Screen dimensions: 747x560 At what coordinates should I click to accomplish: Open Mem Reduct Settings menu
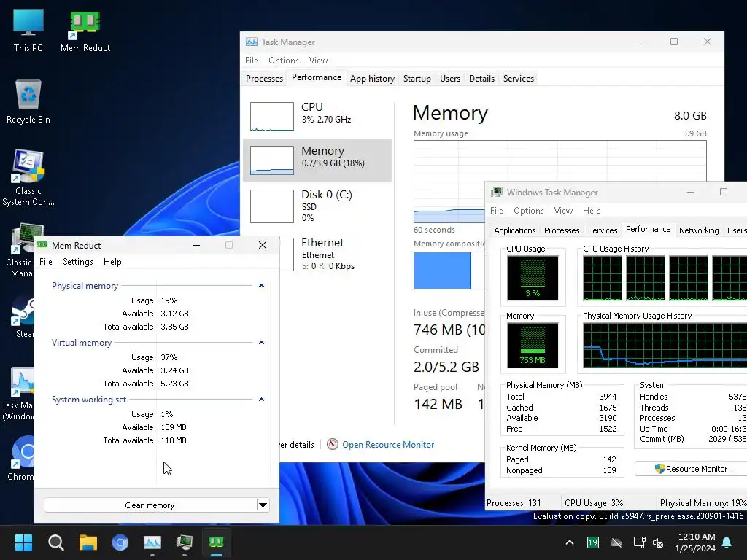coord(78,262)
